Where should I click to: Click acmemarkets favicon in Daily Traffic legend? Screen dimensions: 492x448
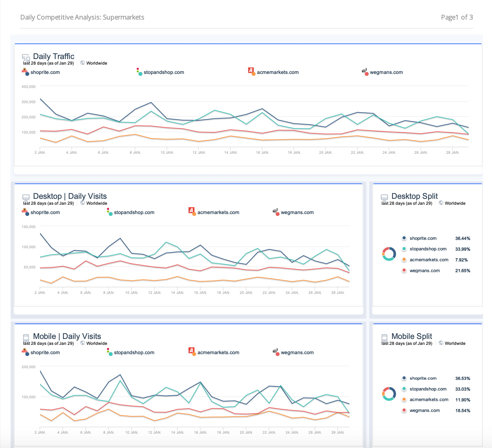(x=251, y=70)
